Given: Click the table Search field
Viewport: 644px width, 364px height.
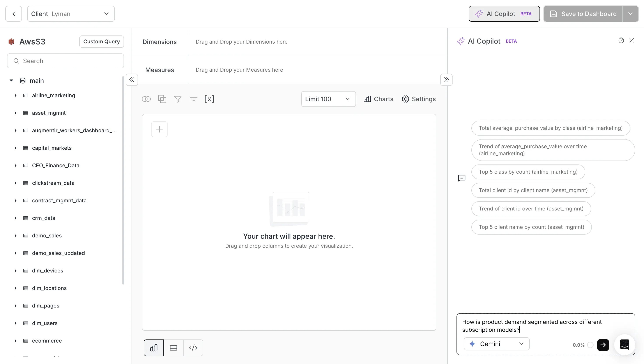Looking at the screenshot, I should pos(65,61).
